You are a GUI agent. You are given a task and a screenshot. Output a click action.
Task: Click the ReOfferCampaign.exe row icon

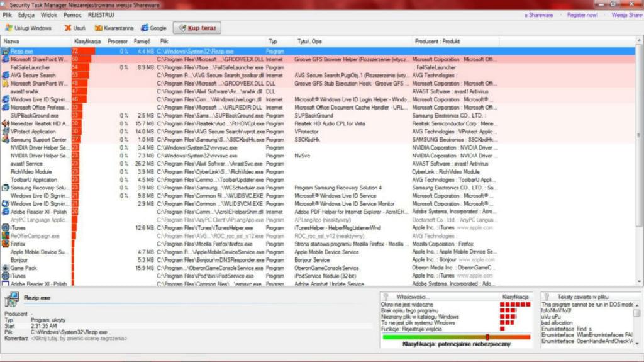point(5,235)
